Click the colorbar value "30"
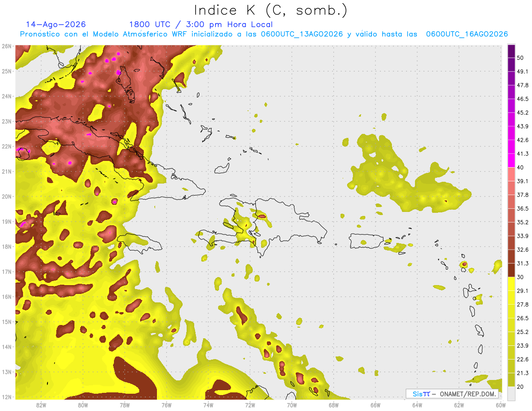Image resolution: width=532 pixels, height=411 pixels. click(521, 277)
